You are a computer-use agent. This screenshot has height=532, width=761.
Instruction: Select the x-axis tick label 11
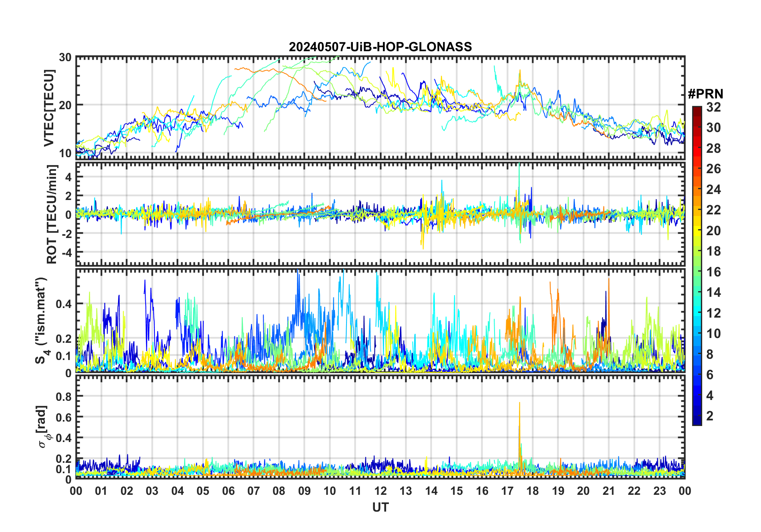[x=355, y=491]
